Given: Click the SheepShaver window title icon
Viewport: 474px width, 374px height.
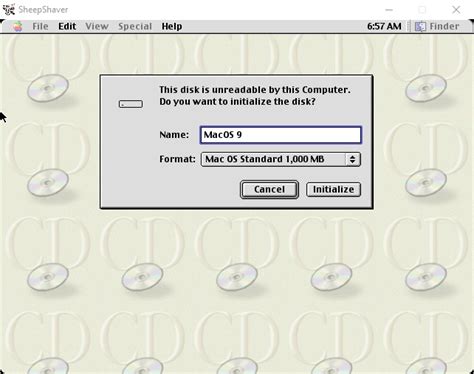Looking at the screenshot, I should pos(8,9).
